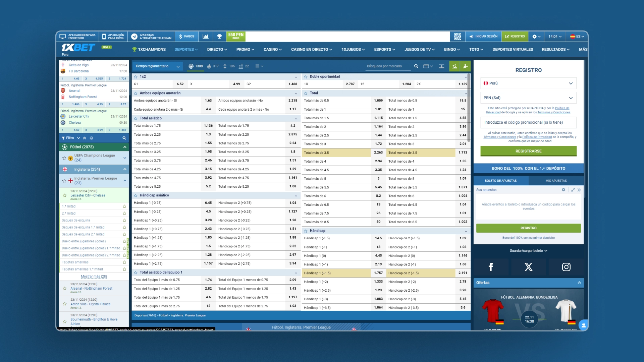The height and width of the screenshot is (362, 644).
Task: Open bet slip settings gear
Action: [563, 190]
